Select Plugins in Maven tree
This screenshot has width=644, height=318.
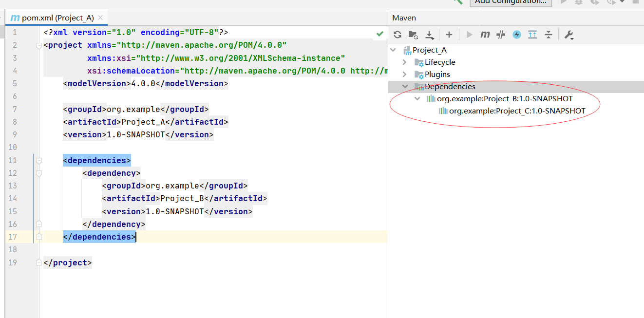[x=437, y=75]
